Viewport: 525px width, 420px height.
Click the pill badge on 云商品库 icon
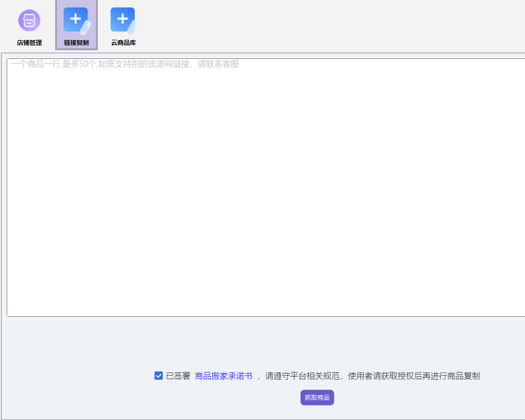click(x=132, y=27)
